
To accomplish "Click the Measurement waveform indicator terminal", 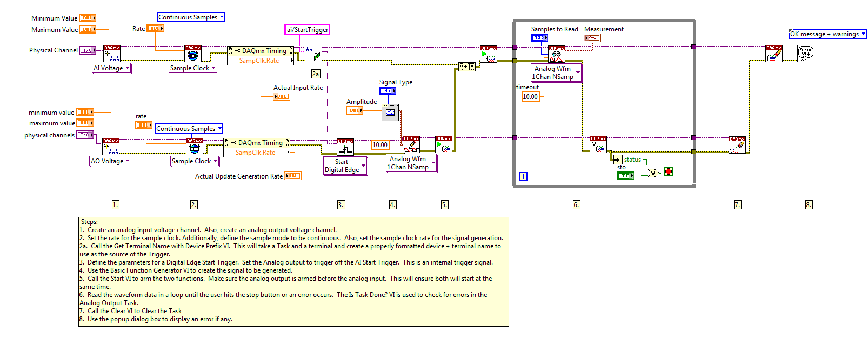I will [592, 38].
